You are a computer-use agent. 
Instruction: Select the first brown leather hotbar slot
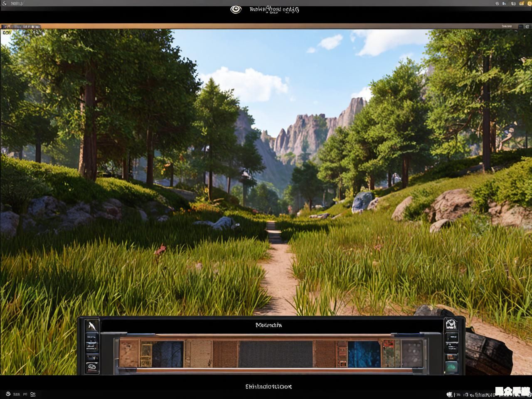pyautogui.click(x=128, y=354)
